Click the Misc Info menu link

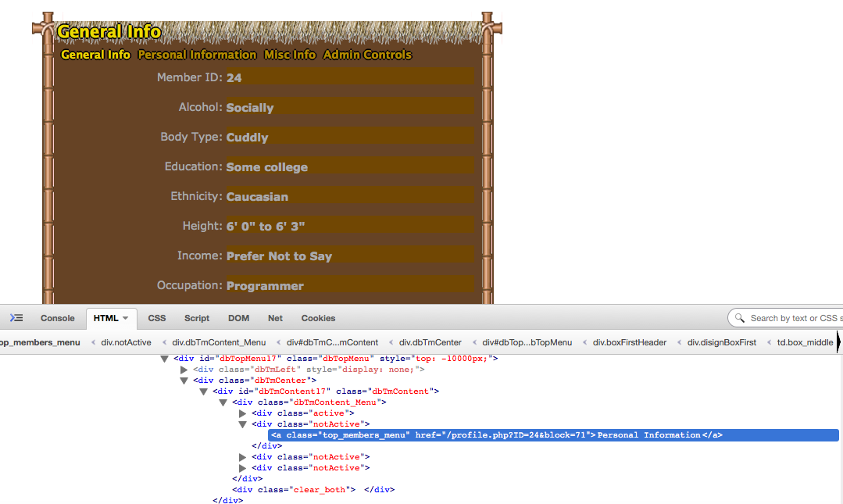point(290,55)
